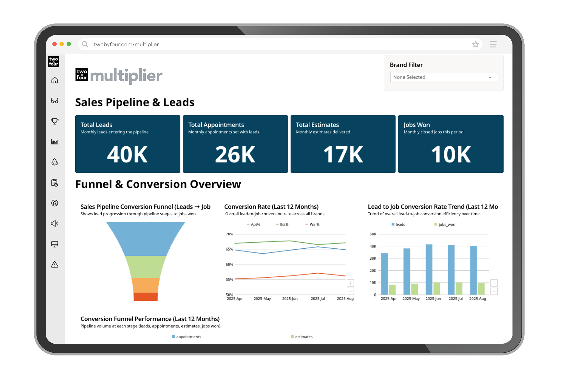Open the bar chart analytics sidebar icon
Image resolution: width=563 pixels, height=392 pixels.
tap(54, 142)
